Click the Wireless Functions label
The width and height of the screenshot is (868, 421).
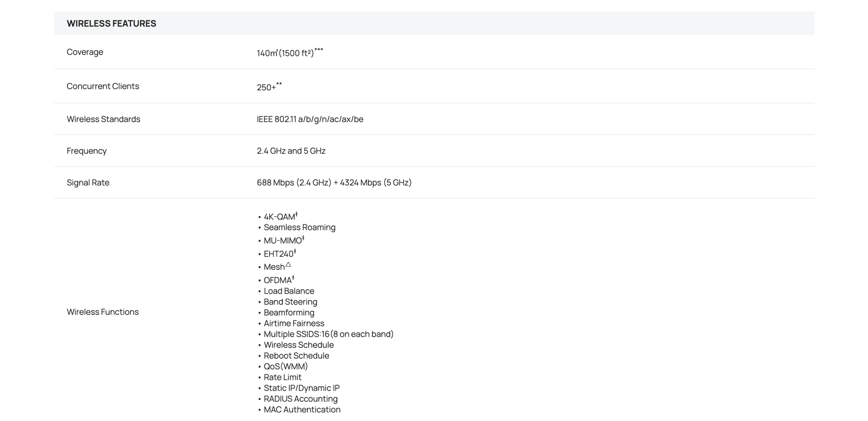pos(102,312)
